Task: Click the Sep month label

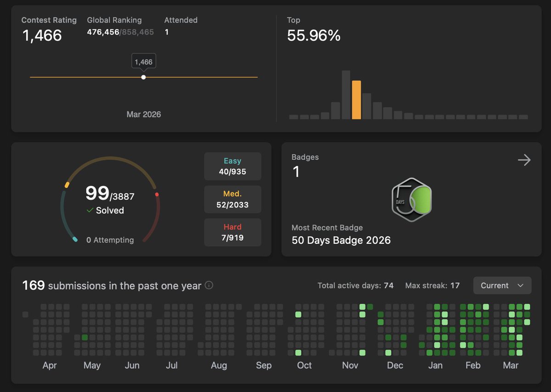Action: point(264,365)
